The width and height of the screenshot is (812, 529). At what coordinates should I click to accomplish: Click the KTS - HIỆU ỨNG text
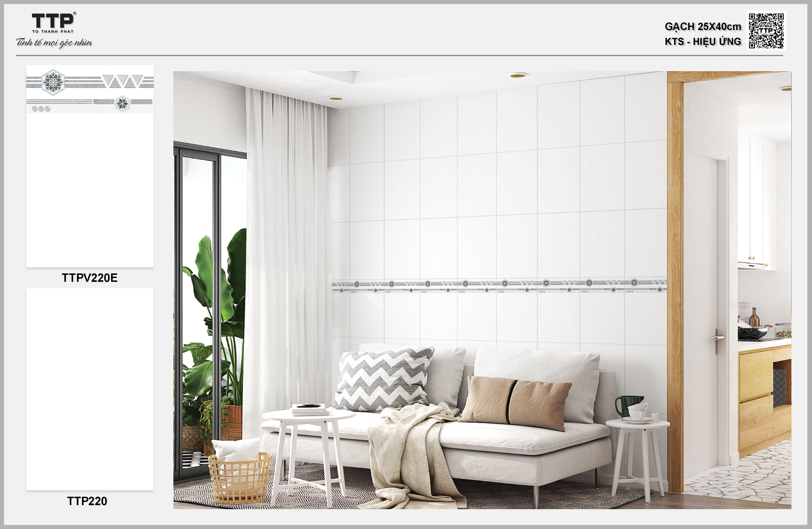tap(703, 42)
